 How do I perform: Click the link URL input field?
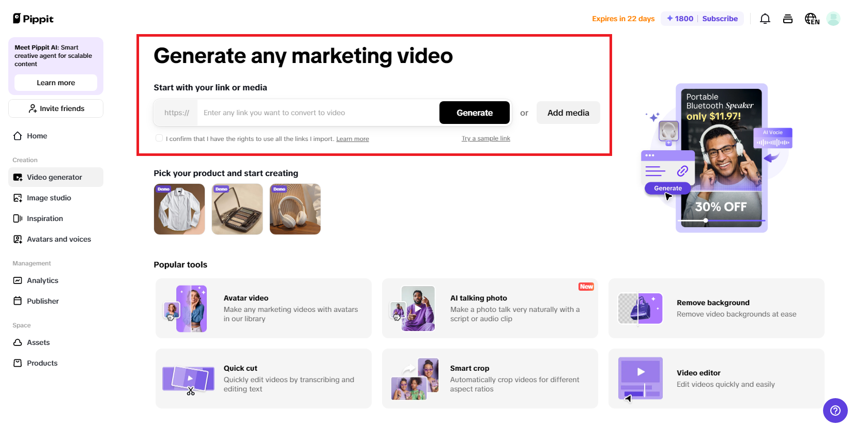317,113
